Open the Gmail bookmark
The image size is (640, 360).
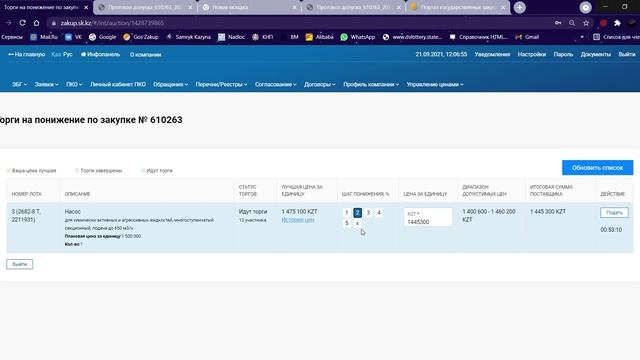coord(527,37)
